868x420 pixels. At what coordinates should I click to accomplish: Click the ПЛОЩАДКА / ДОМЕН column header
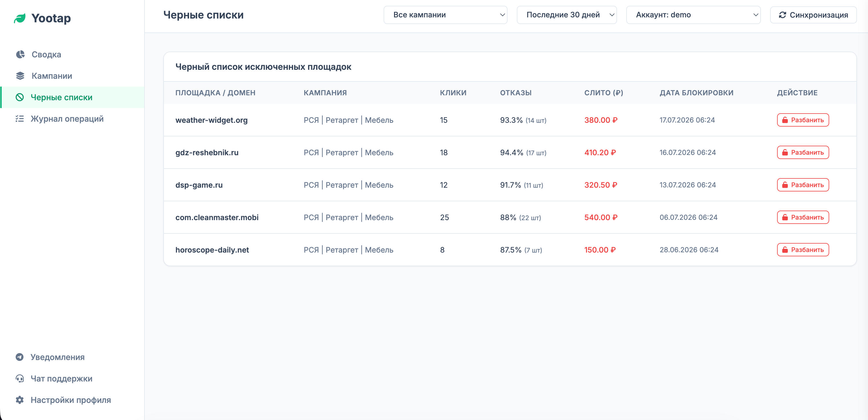pyautogui.click(x=215, y=93)
